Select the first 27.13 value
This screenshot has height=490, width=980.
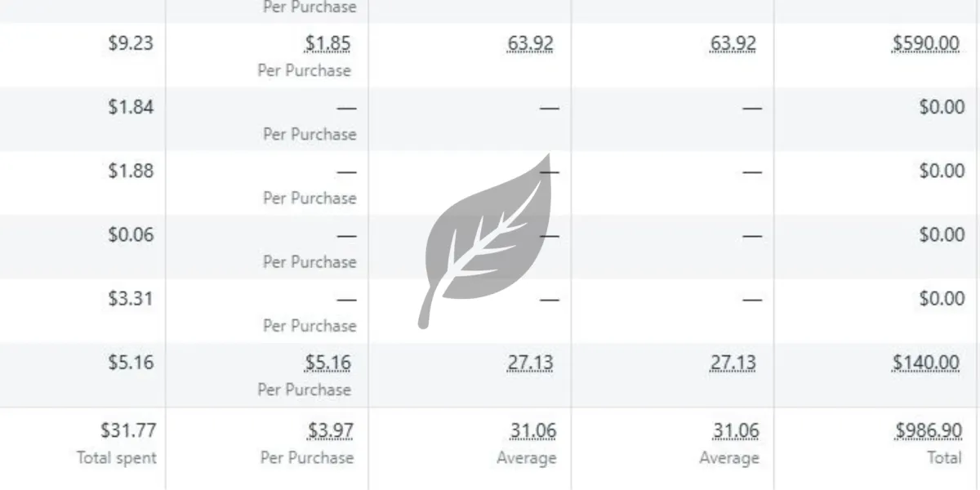coord(530,362)
